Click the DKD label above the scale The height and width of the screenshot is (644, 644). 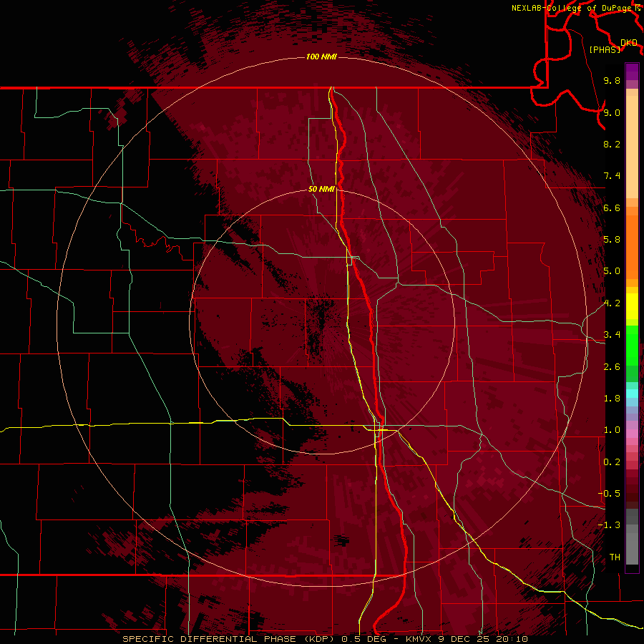[629, 43]
